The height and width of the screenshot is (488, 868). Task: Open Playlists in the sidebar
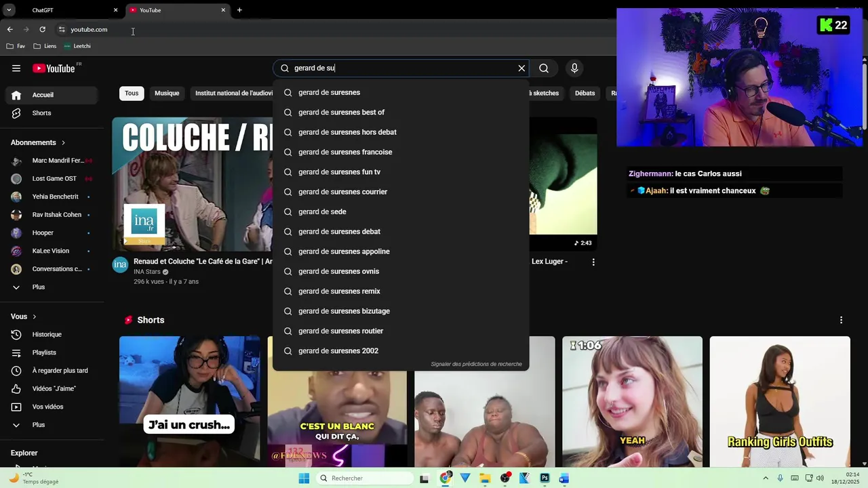point(53,352)
